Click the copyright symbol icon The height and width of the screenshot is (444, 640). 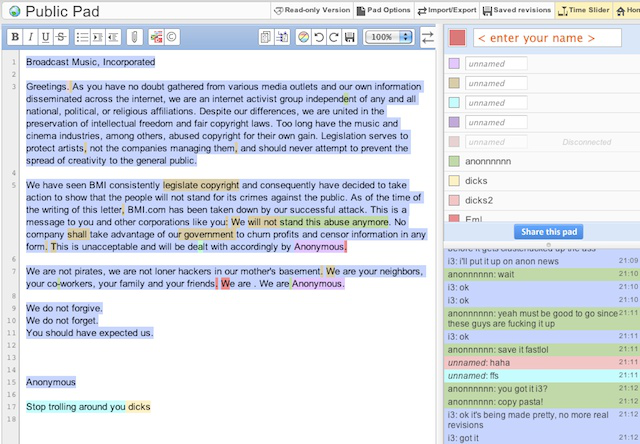(172, 37)
